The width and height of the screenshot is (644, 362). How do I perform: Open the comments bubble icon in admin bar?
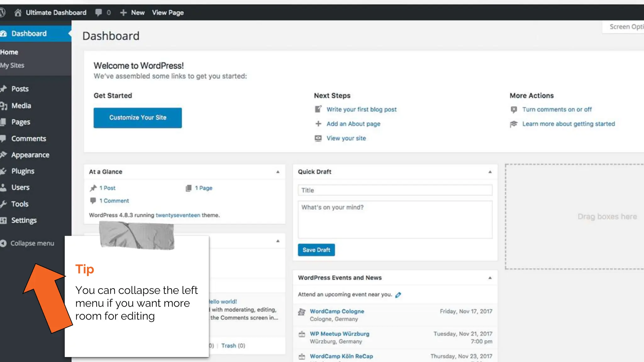pyautogui.click(x=98, y=13)
